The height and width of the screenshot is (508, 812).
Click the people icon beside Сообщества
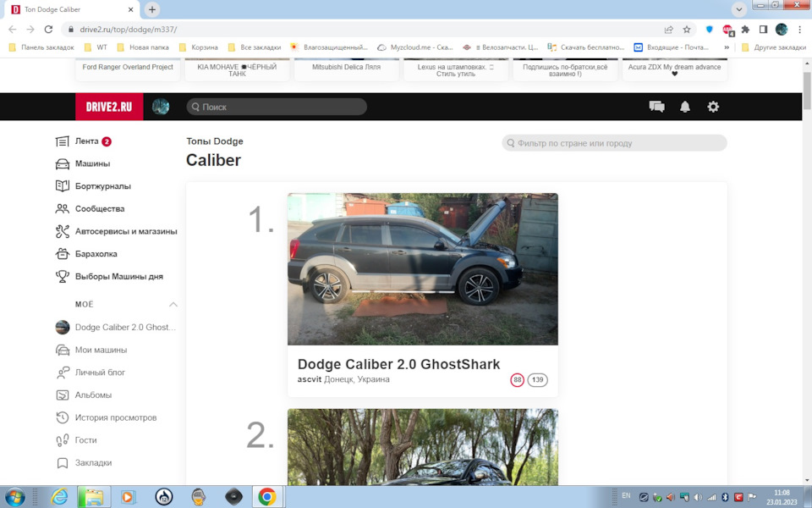pos(62,209)
